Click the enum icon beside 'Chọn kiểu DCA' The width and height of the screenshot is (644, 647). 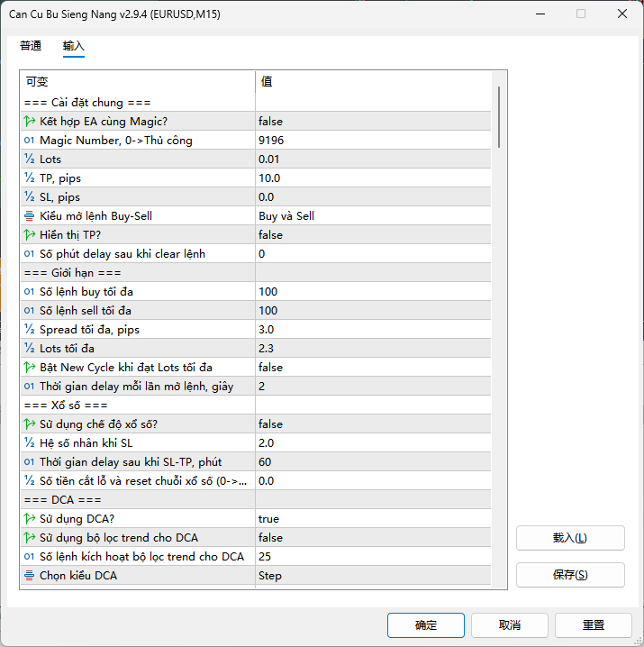click(29, 576)
